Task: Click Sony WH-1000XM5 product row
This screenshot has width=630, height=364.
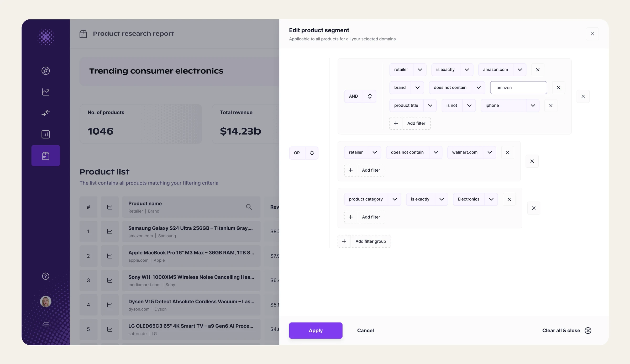Action: click(191, 281)
